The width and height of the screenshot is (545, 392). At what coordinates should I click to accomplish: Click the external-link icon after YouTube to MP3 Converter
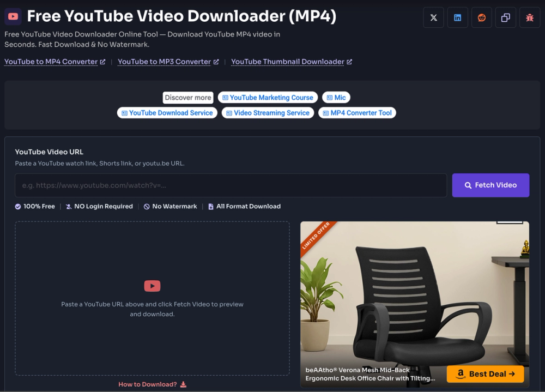click(x=216, y=62)
